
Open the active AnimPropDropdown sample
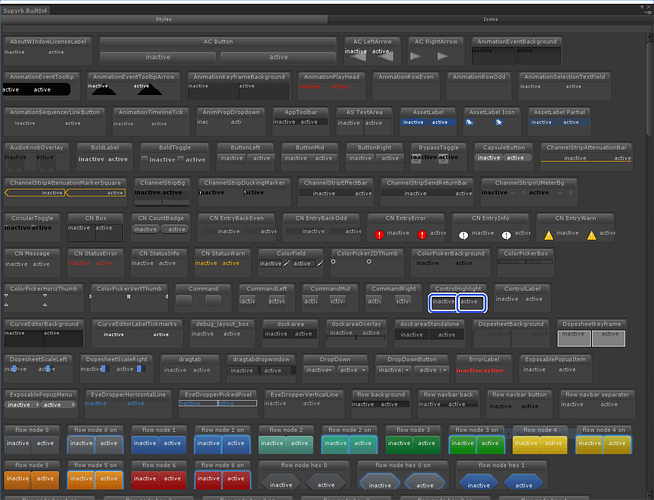click(236, 122)
